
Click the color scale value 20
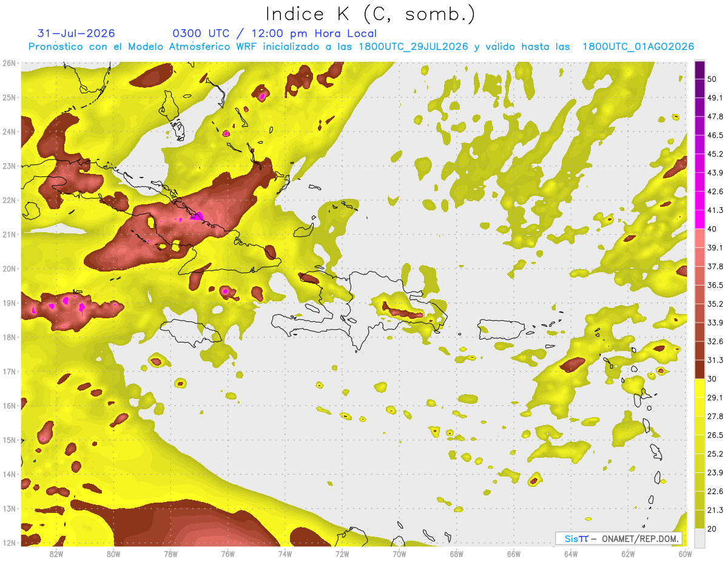713,529
